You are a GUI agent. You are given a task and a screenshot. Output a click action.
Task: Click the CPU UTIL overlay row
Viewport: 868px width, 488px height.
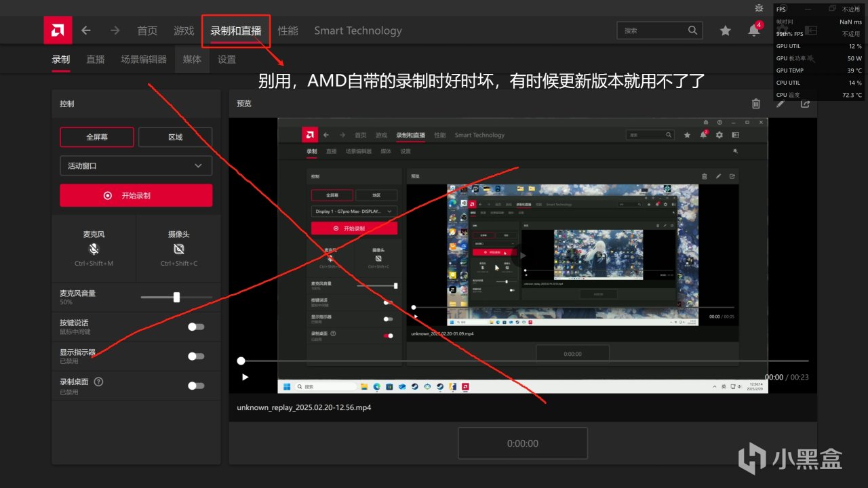pos(819,83)
